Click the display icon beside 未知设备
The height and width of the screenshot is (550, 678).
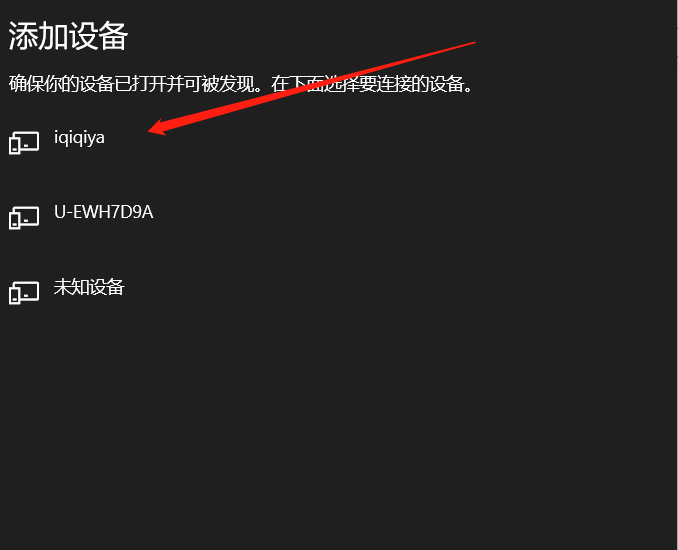pyautogui.click(x=24, y=292)
